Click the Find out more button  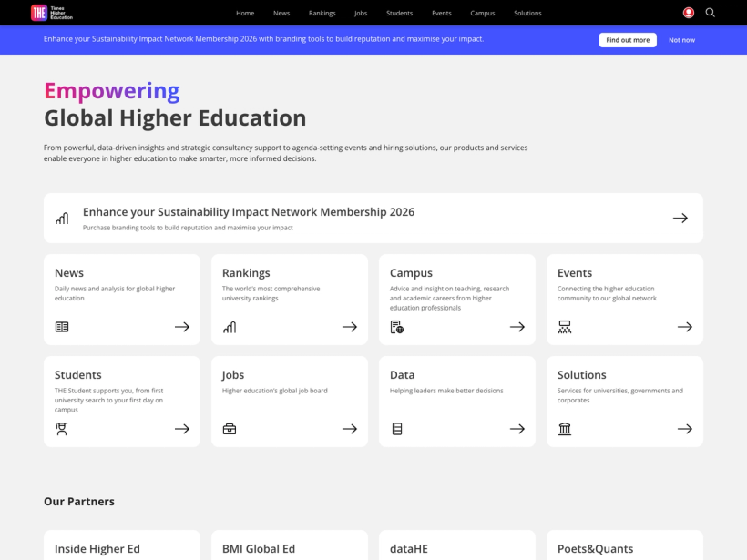pos(628,40)
